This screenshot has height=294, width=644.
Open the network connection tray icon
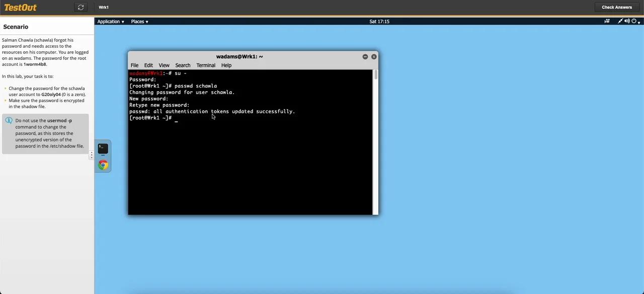pos(620,21)
